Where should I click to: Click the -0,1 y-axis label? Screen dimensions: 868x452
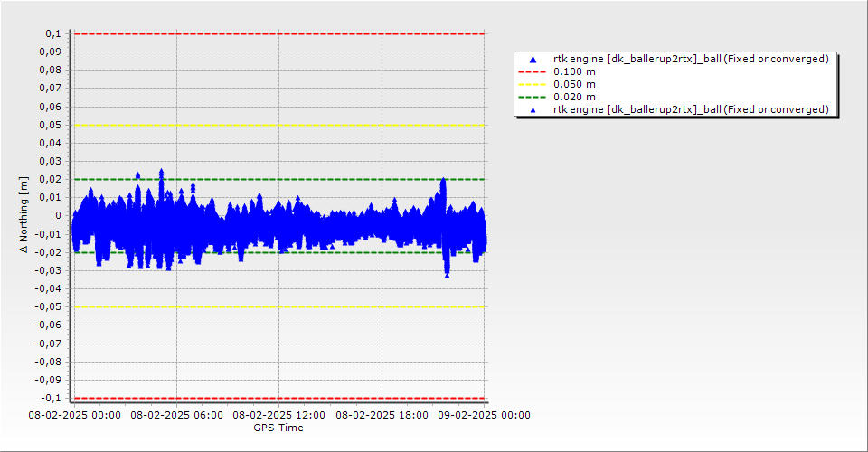(x=51, y=398)
